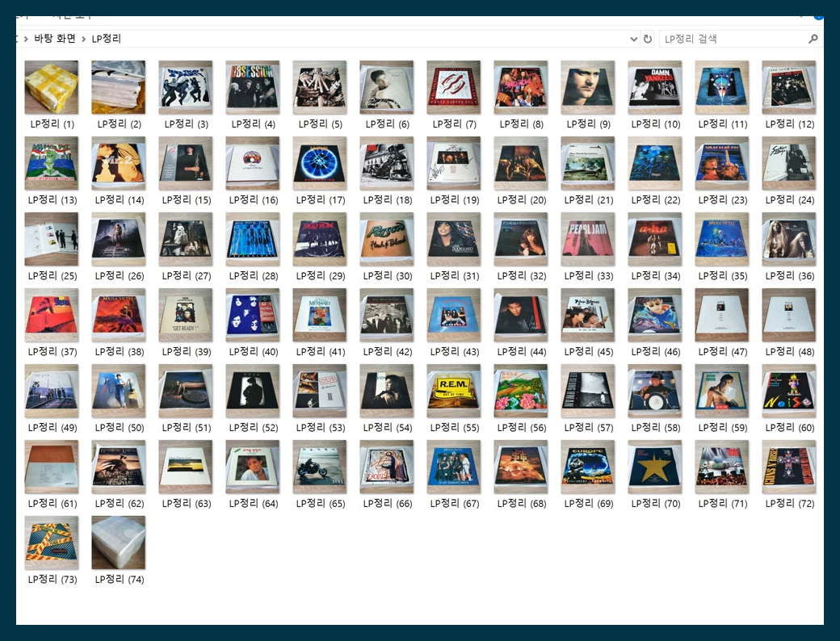Select R.E.M. thumbnail LP정리 (55)
This screenshot has height=641, width=840.
[x=453, y=392]
